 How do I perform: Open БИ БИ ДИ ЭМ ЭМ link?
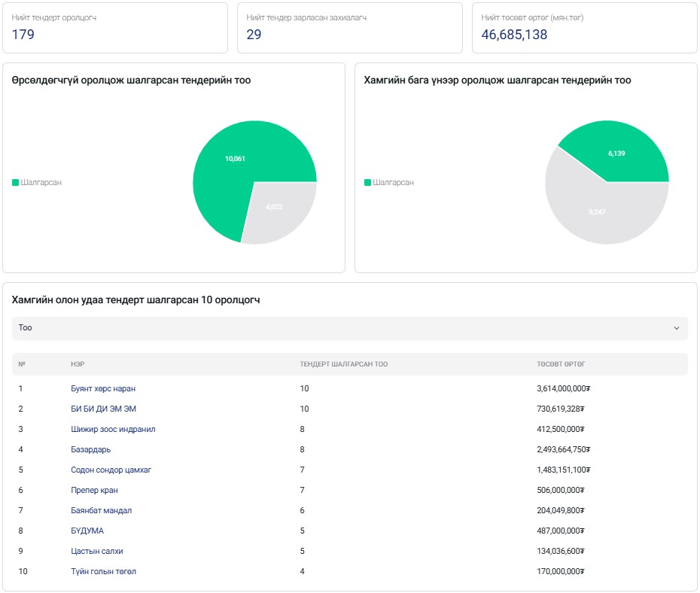click(x=103, y=409)
